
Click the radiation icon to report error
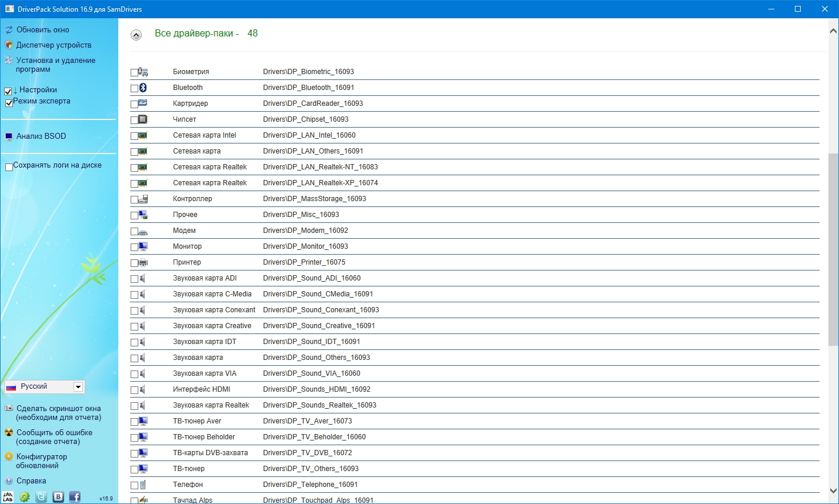click(x=9, y=432)
